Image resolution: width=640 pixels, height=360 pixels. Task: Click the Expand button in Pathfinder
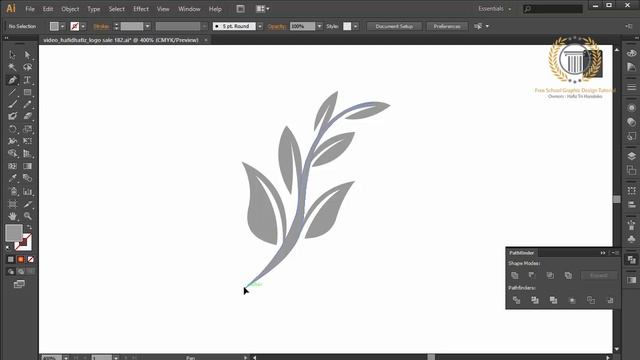(599, 276)
